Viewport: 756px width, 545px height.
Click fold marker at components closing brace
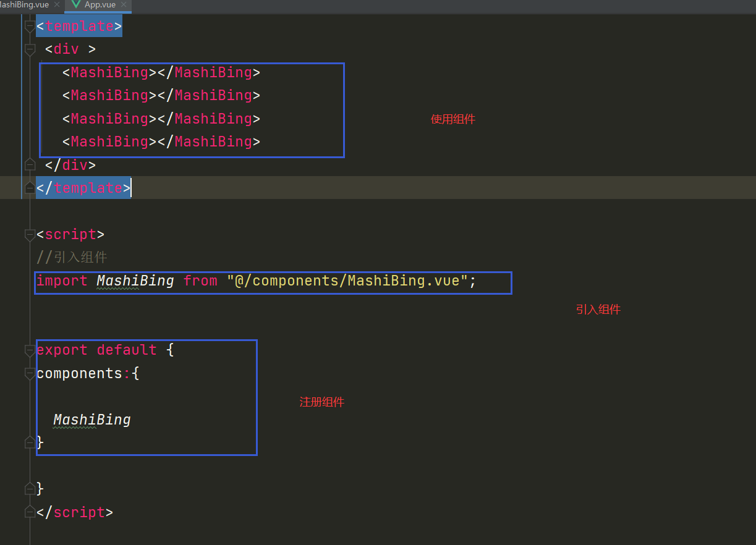(30, 442)
